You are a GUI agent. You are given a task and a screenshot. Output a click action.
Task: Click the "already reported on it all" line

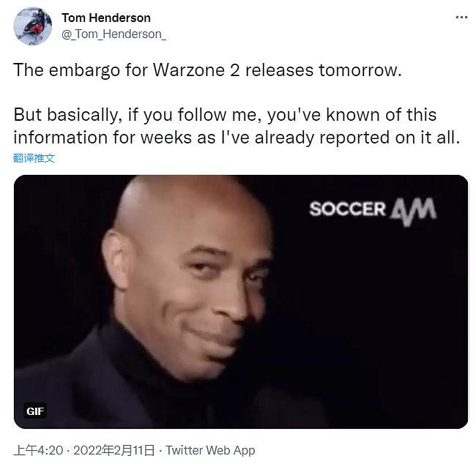point(357,138)
